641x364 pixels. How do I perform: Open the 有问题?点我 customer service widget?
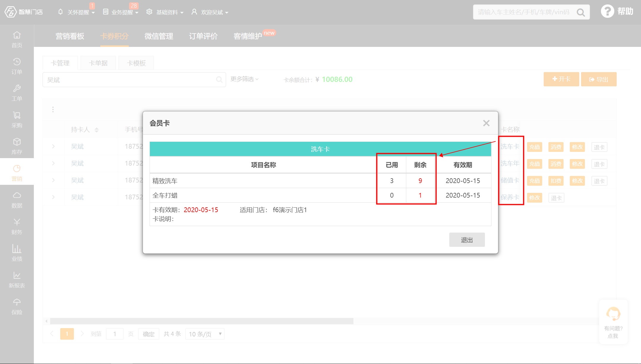(x=613, y=322)
